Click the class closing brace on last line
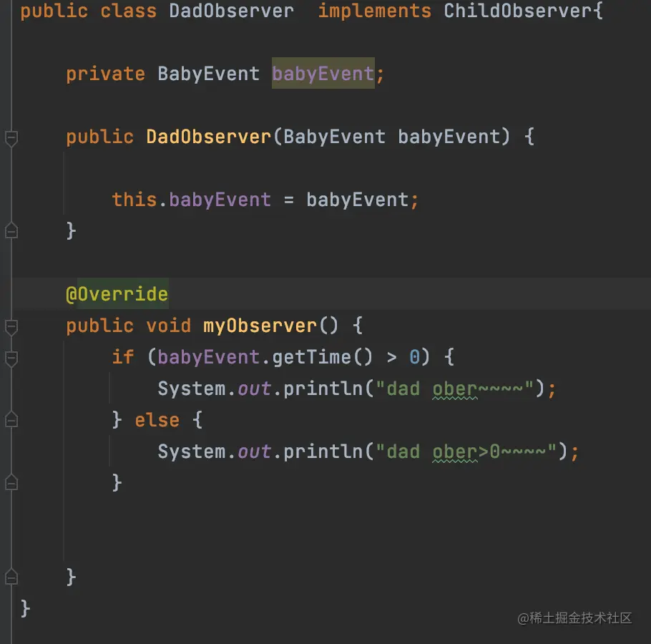The image size is (651, 644). click(x=25, y=608)
